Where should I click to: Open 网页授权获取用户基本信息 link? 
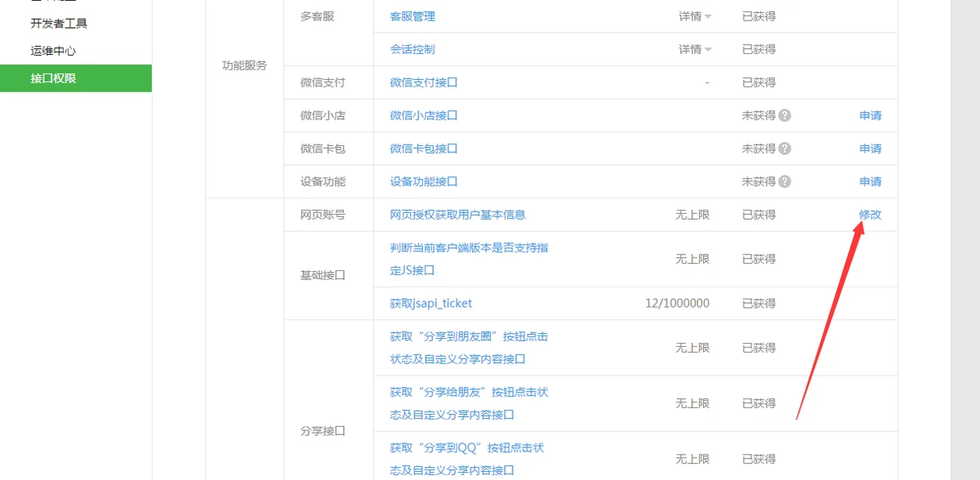pyautogui.click(x=457, y=215)
